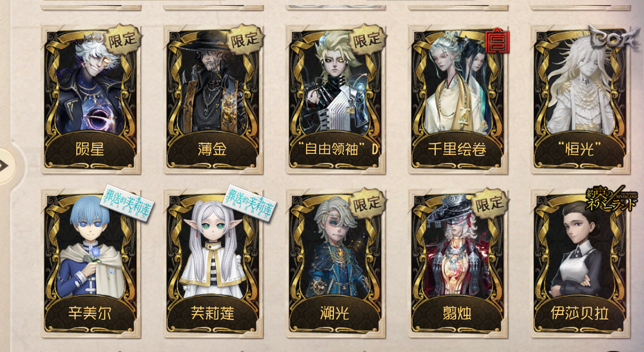Click Neverland logo on 伊莎贝拉 card
Screen dimensions: 644x352
[x=612, y=199]
